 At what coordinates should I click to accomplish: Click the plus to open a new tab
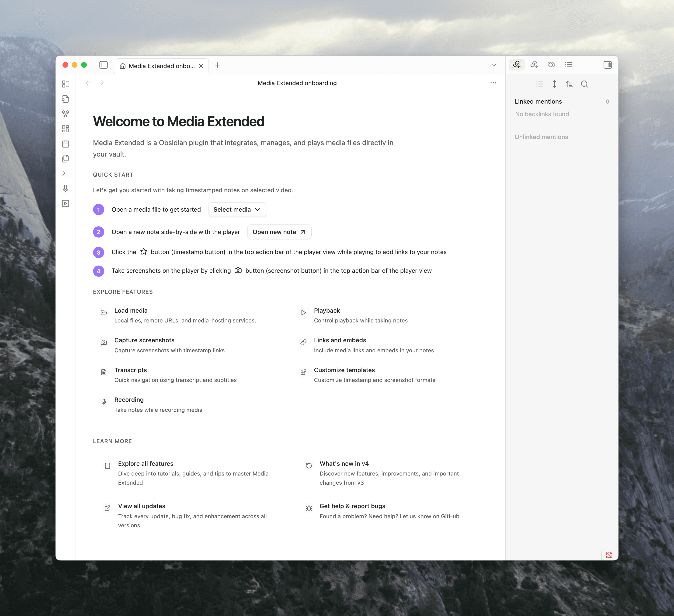217,65
